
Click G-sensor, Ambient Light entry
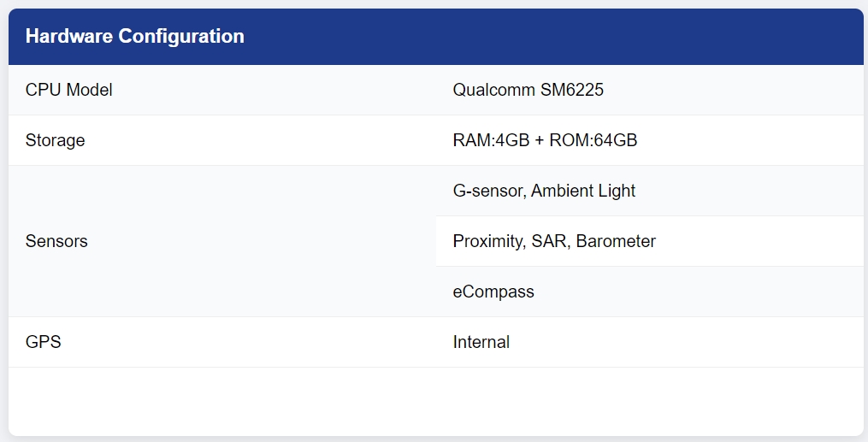(544, 191)
